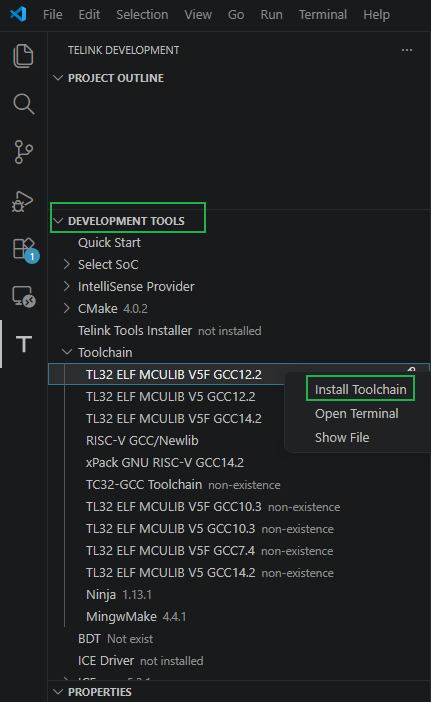Select xPack GNU RISC-V GCC14.2 toolchain
Screen dimensions: 431x702
(x=165, y=462)
